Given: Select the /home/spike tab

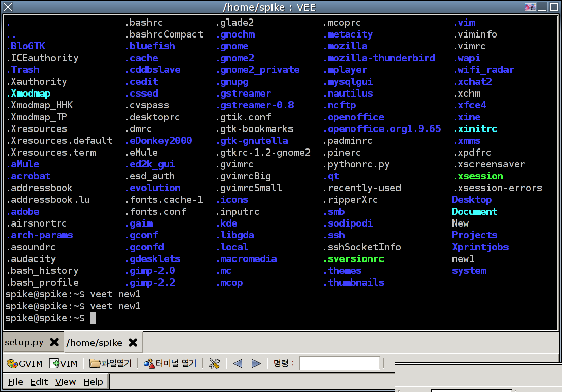Looking at the screenshot, I should [94, 342].
